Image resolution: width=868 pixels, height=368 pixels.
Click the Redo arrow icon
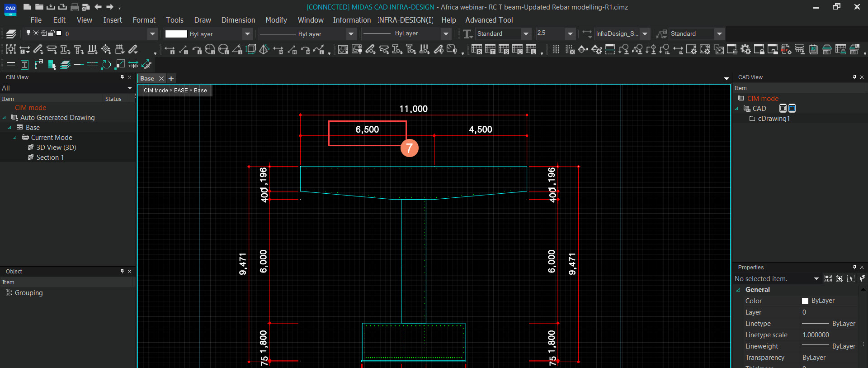[110, 7]
